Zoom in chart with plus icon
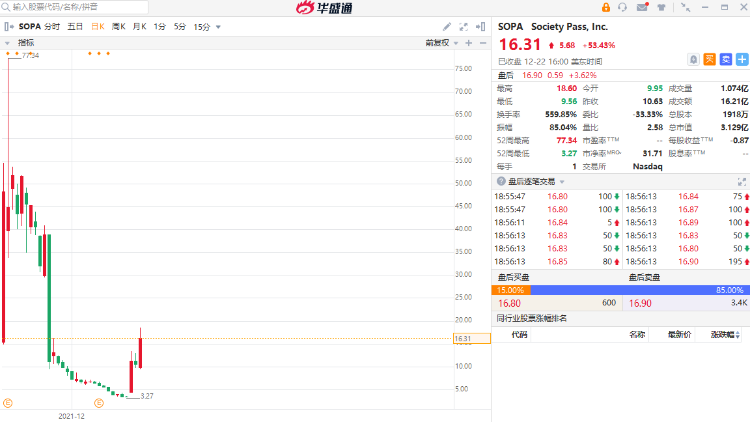The width and height of the screenshot is (750, 422). pos(469,43)
